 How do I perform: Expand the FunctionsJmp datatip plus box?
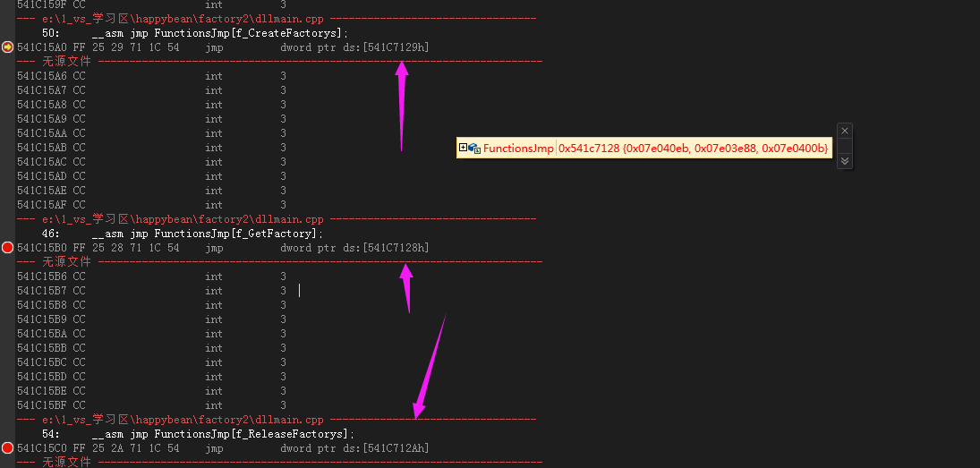coord(463,148)
